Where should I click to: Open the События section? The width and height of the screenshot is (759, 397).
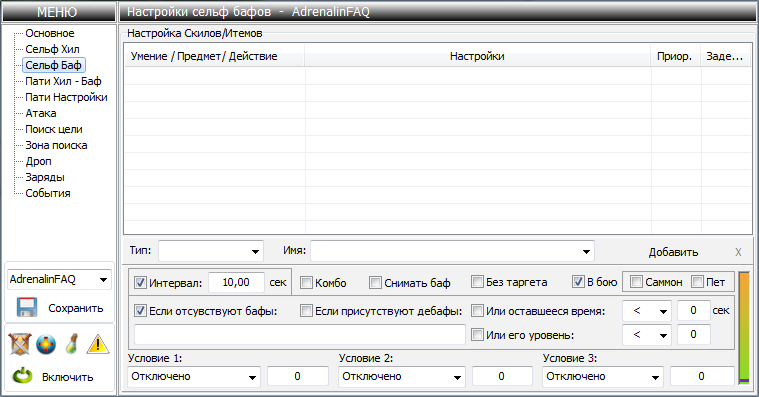pos(48,193)
